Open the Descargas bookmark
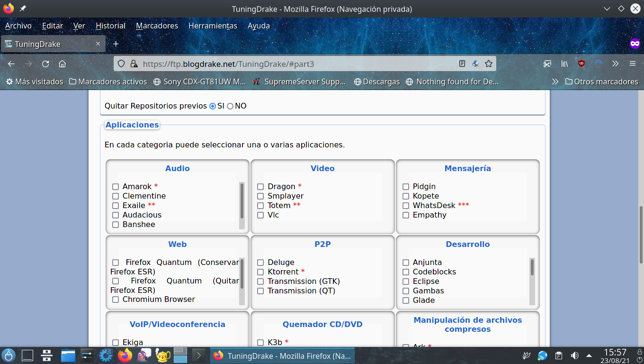The width and height of the screenshot is (644, 364). [x=377, y=82]
